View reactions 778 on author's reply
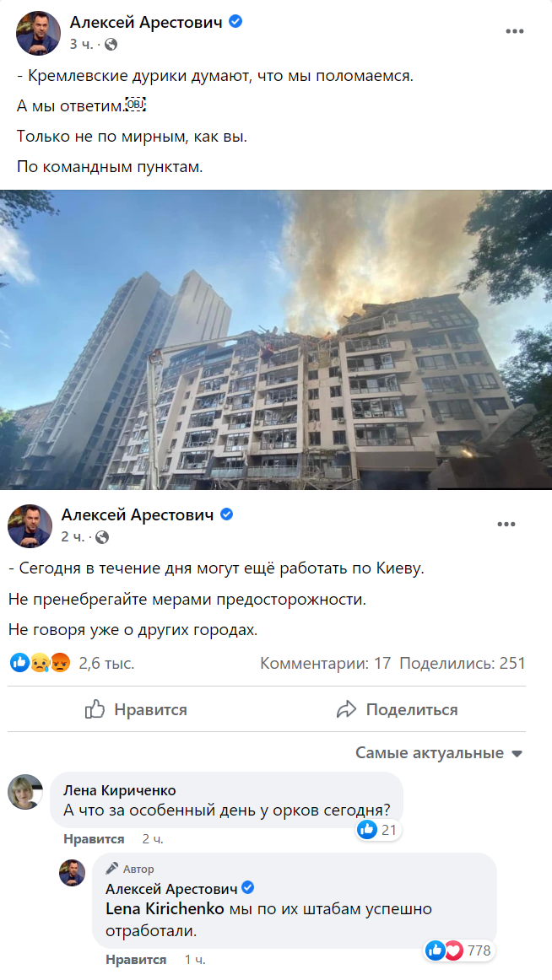Image resolution: width=552 pixels, height=980 pixels. tap(460, 950)
